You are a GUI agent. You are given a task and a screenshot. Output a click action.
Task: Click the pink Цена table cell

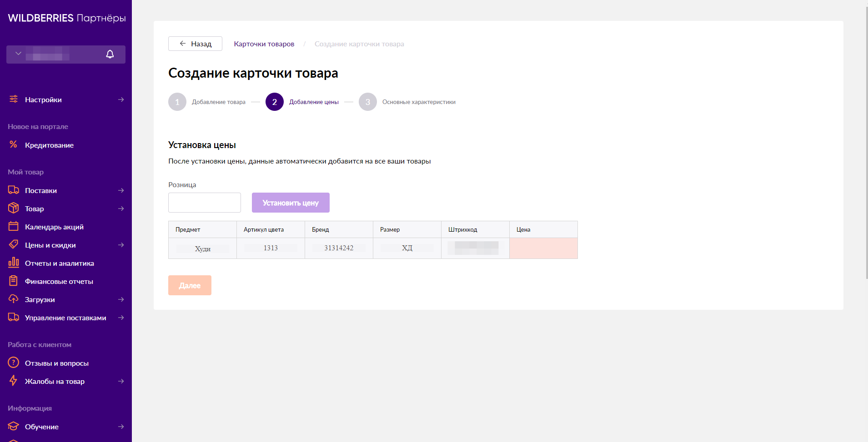tap(543, 248)
